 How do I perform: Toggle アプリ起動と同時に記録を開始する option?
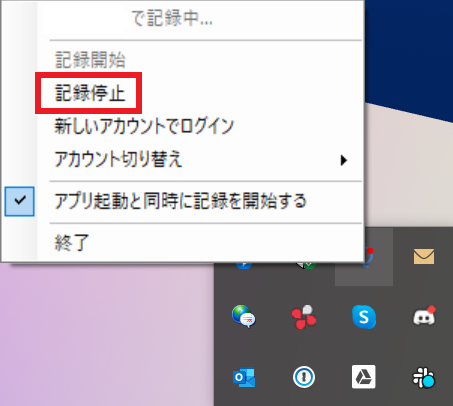tap(180, 201)
